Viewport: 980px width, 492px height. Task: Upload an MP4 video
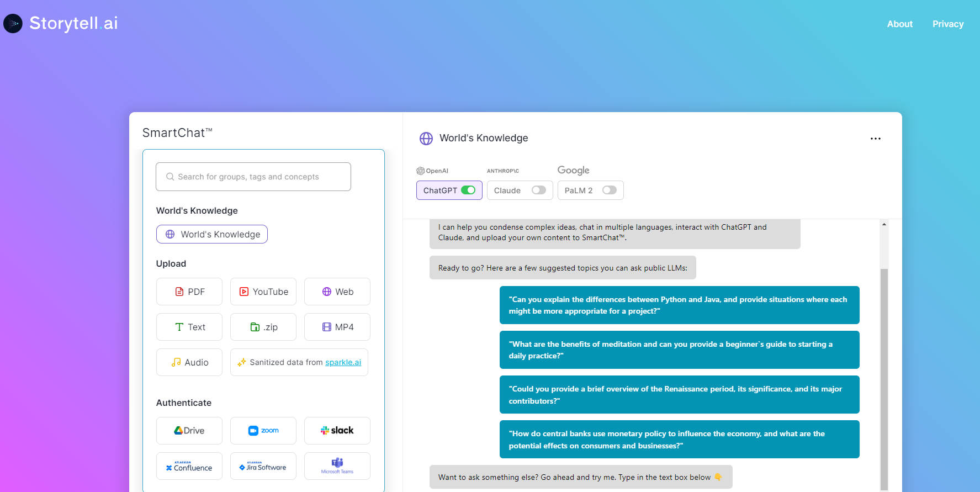[x=337, y=327]
